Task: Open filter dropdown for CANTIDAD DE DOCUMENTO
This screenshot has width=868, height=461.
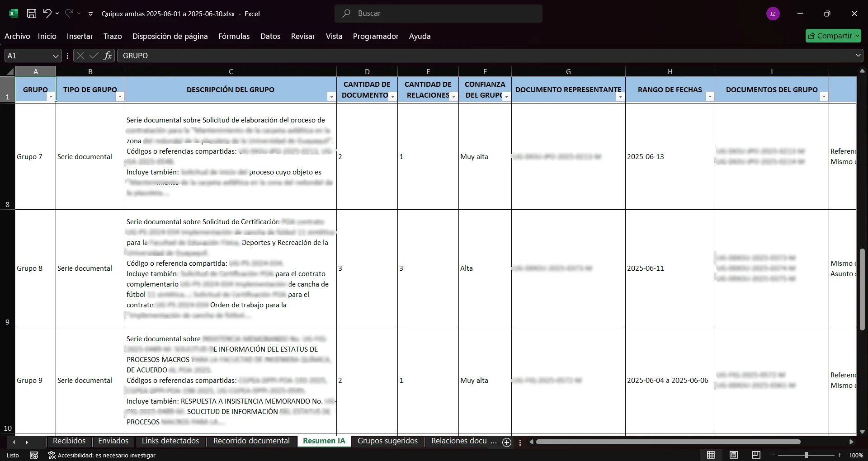Action: click(x=392, y=97)
